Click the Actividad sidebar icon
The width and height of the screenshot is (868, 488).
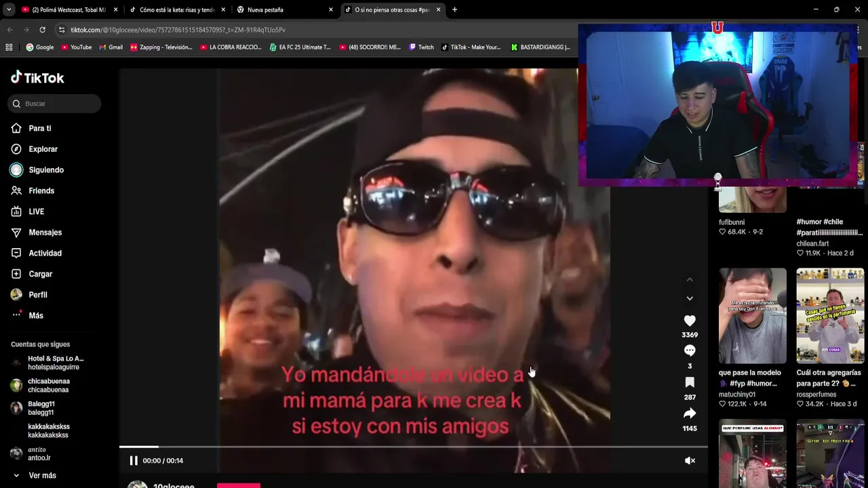tap(16, 253)
